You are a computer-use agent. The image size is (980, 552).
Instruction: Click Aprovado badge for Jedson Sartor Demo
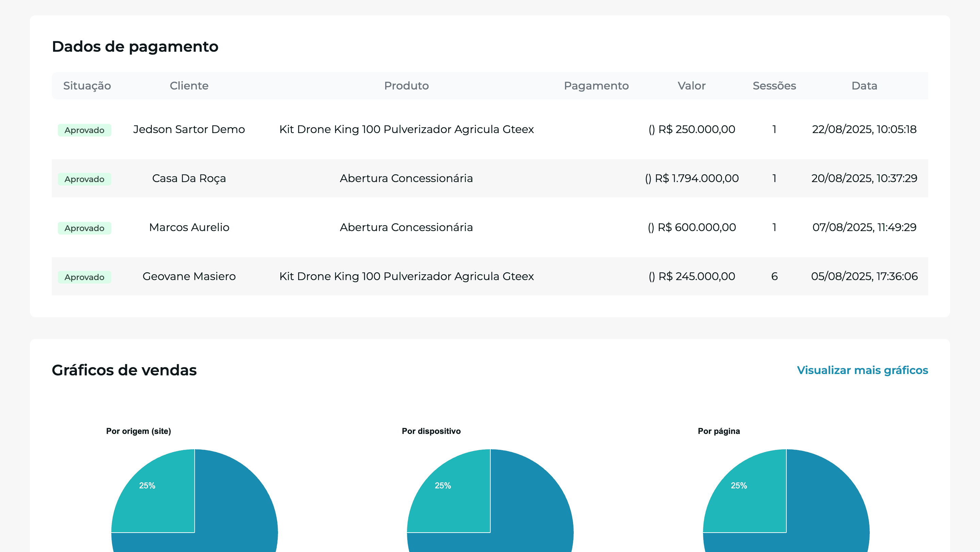coord(84,130)
